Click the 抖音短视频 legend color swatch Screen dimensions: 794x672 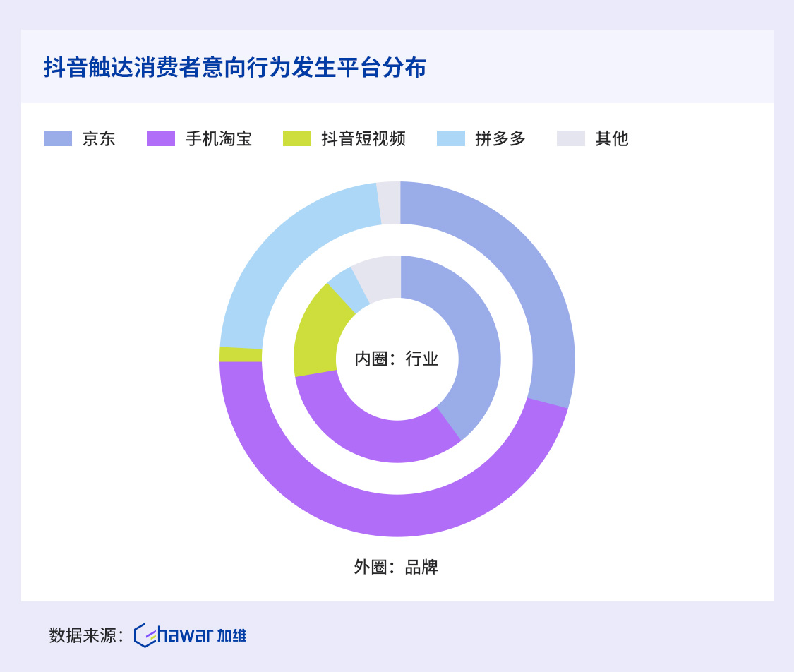[296, 138]
